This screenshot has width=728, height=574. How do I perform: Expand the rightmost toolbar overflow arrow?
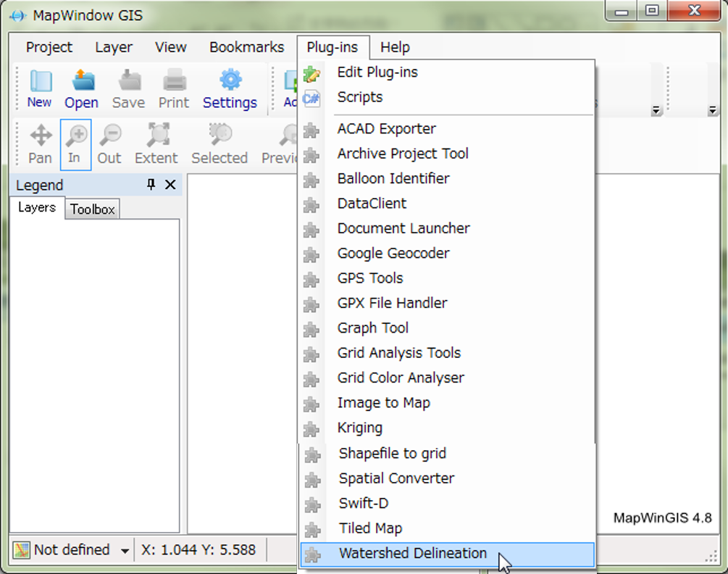(x=712, y=111)
